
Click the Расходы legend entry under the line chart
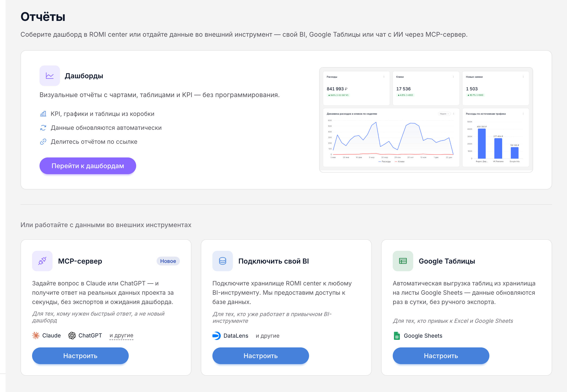tap(384, 162)
